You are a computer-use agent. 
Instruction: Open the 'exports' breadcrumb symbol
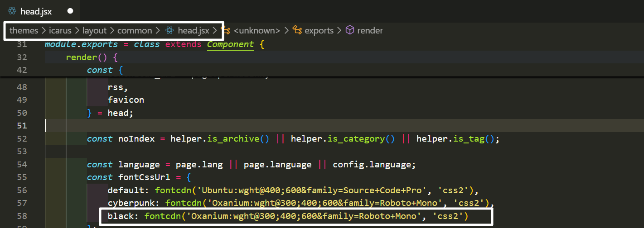point(319,31)
